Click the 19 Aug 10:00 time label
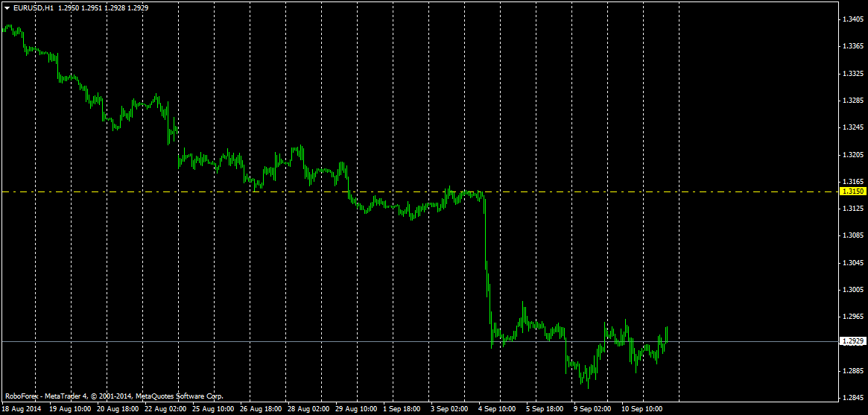Image resolution: width=868 pixels, height=415 pixels. click(70, 410)
